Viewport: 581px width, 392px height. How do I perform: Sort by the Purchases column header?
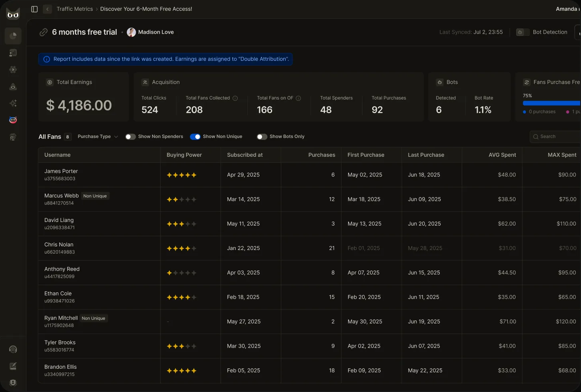click(322, 155)
